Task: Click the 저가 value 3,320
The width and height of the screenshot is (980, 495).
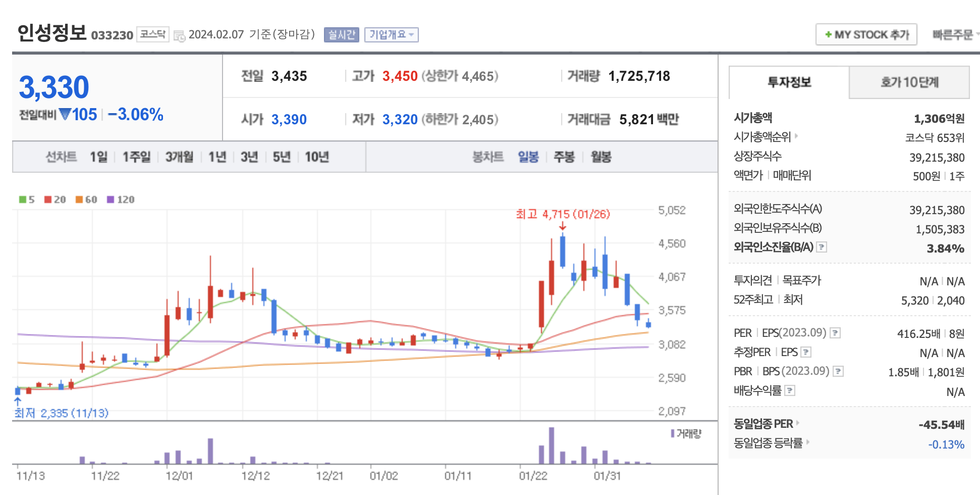Action: [x=400, y=120]
